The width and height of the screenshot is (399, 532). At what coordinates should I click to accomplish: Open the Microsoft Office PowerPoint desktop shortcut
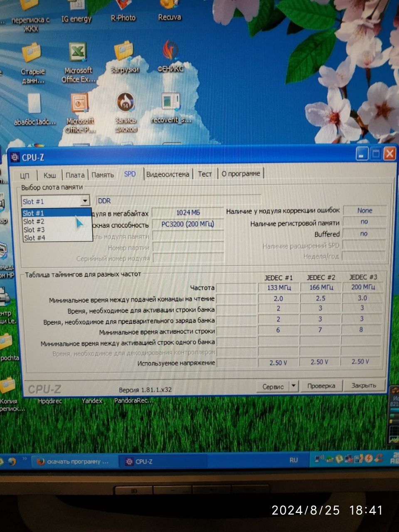(79, 113)
